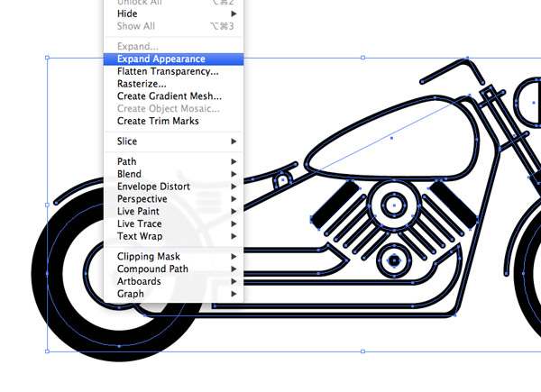Click the right black cylinder head block

pyautogui.click(x=454, y=205)
